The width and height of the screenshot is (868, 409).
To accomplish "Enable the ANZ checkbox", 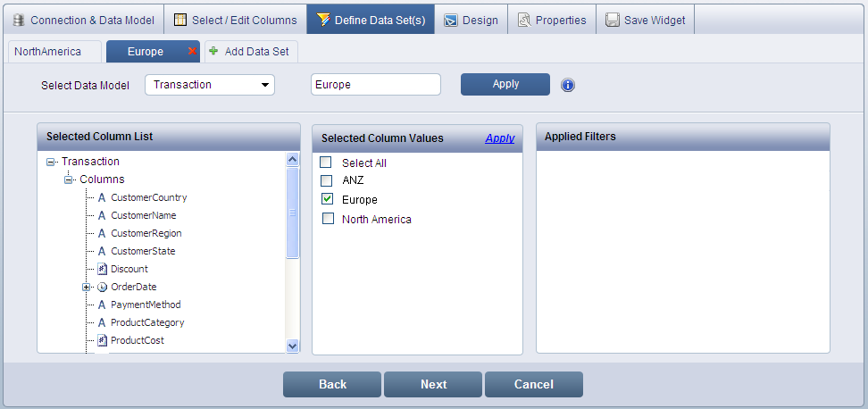I will point(326,180).
